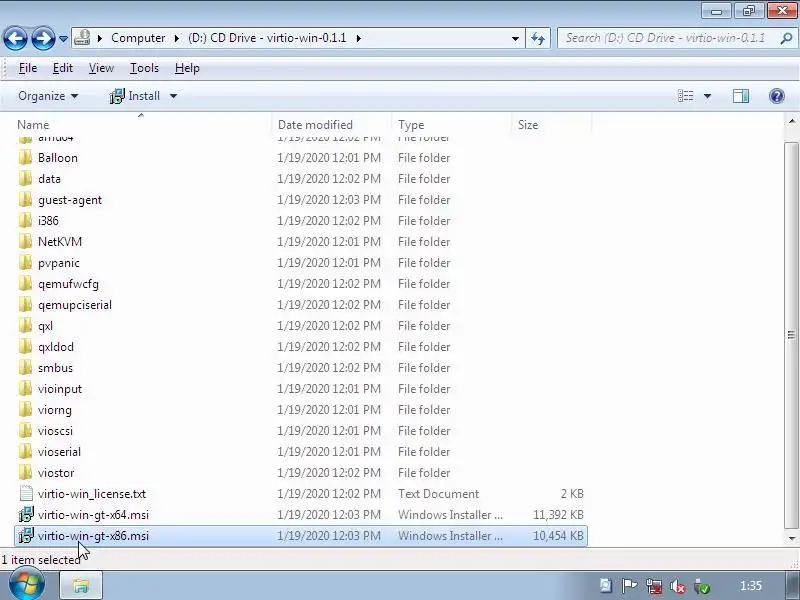The image size is (800, 600).
Task: Click the Install toolbar button
Action: [135, 96]
